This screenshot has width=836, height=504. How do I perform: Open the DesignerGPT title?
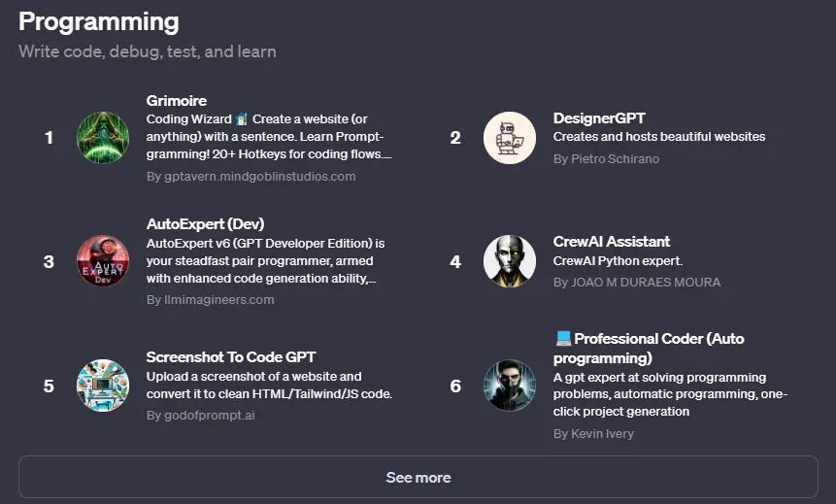pyautogui.click(x=599, y=118)
